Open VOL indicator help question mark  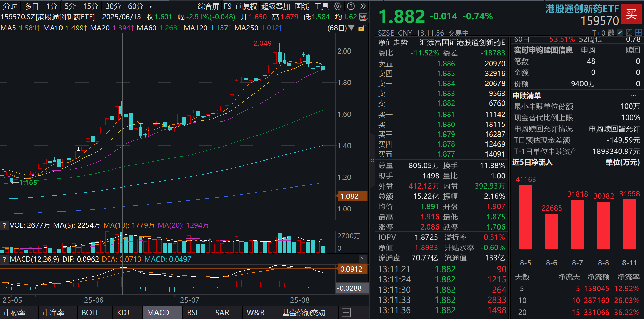pyautogui.click(x=4, y=225)
